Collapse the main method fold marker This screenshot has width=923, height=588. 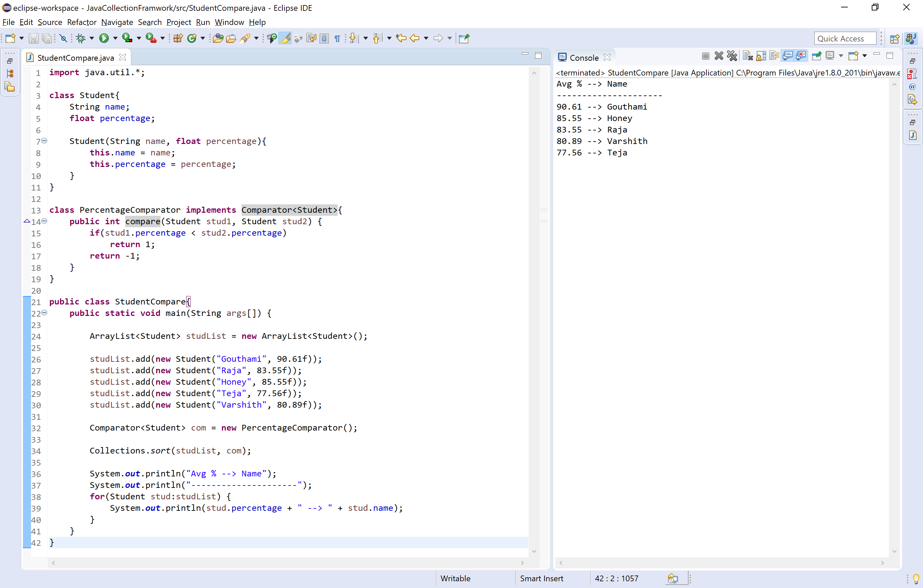click(x=45, y=313)
